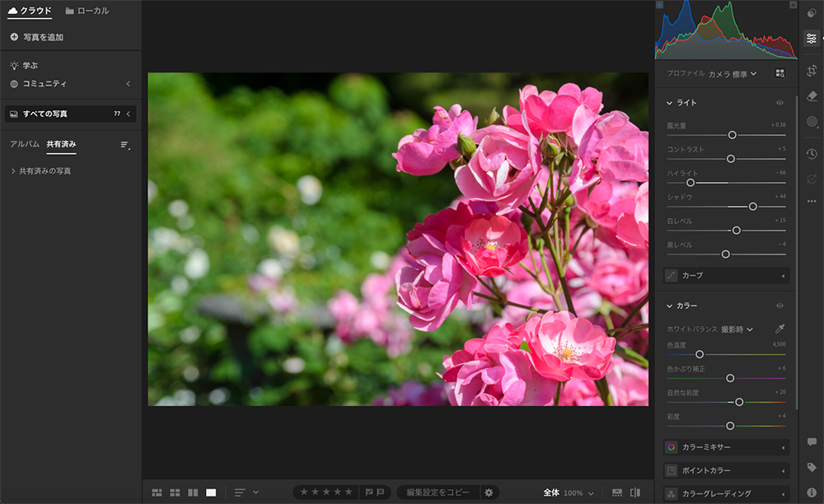Open the カメラ 標準 profile dropdown
Screen dimensions: 824x504
click(733, 74)
